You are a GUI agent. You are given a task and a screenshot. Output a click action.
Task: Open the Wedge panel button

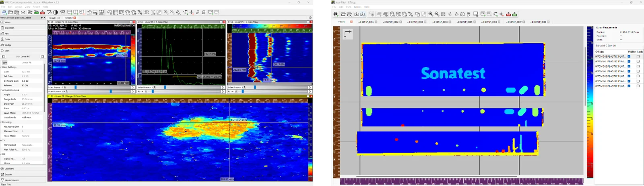pos(23,45)
